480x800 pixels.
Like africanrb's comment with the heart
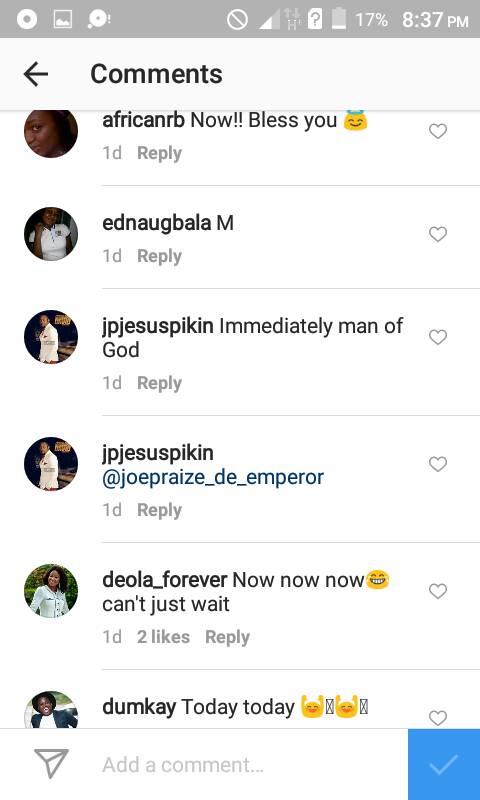click(x=438, y=132)
